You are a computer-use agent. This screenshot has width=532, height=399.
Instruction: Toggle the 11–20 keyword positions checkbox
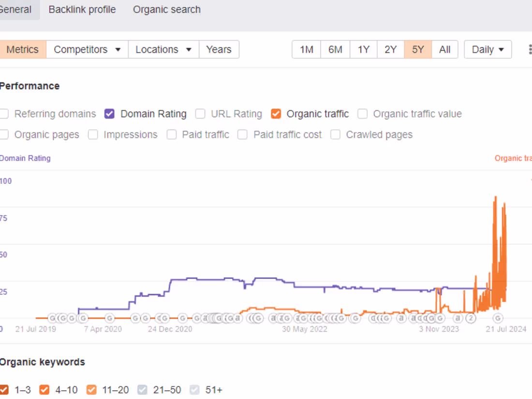pyautogui.click(x=91, y=390)
